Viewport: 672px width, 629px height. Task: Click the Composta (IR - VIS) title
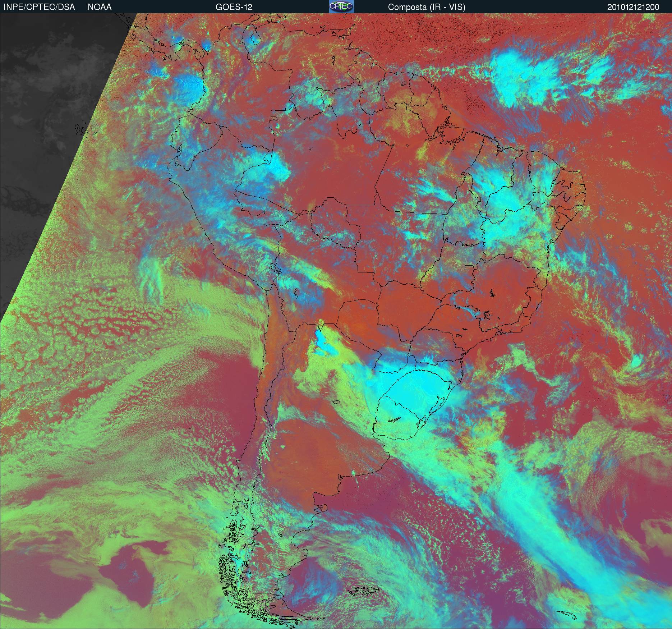(427, 7)
